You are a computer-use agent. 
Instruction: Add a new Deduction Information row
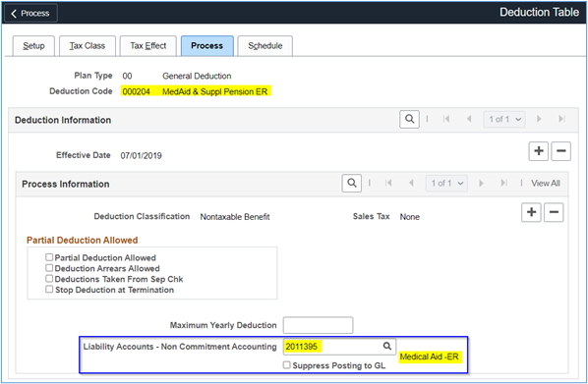539,151
